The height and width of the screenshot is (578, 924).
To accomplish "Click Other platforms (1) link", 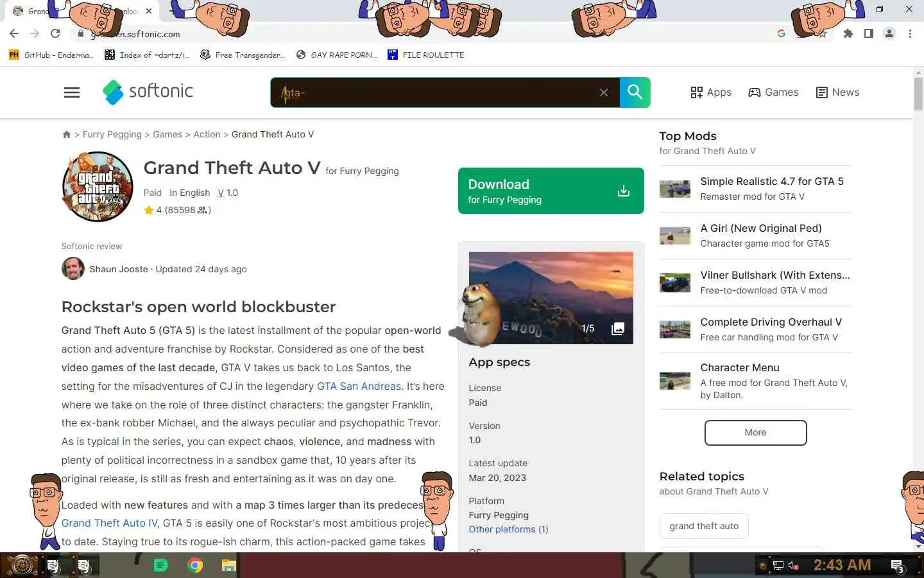I will (x=508, y=529).
